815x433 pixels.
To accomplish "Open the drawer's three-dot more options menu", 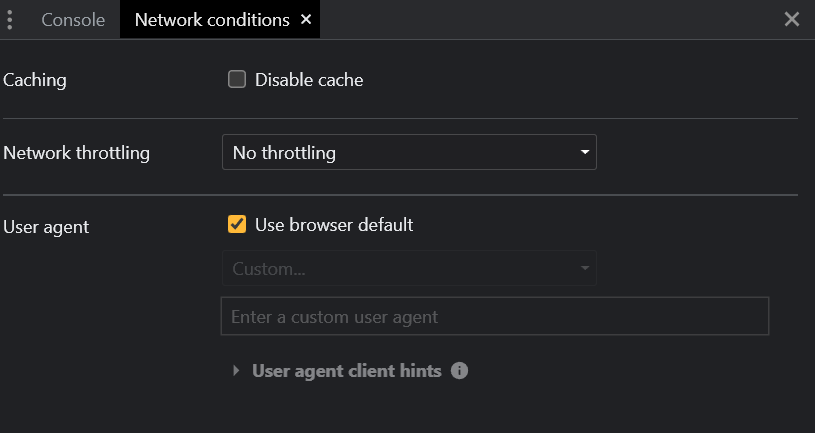I will 9,20.
